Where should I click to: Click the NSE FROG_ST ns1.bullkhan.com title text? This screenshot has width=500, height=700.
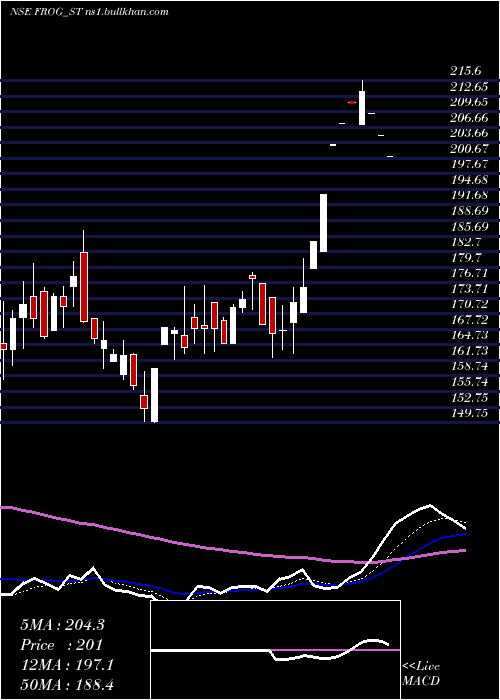click(89, 12)
